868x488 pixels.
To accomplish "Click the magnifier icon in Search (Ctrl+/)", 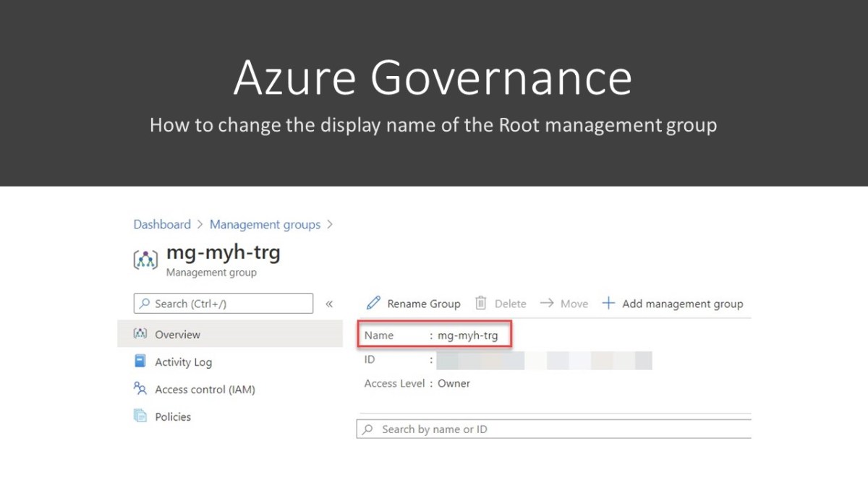I will 143,303.
